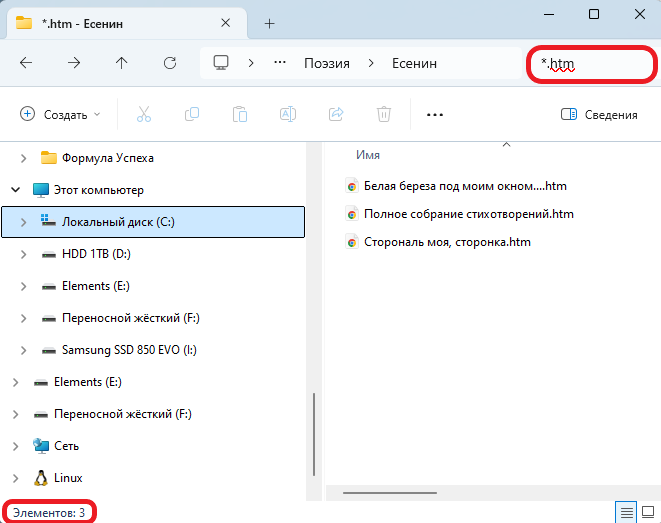
Task: Click the Copy icon in toolbar
Action: [192, 115]
